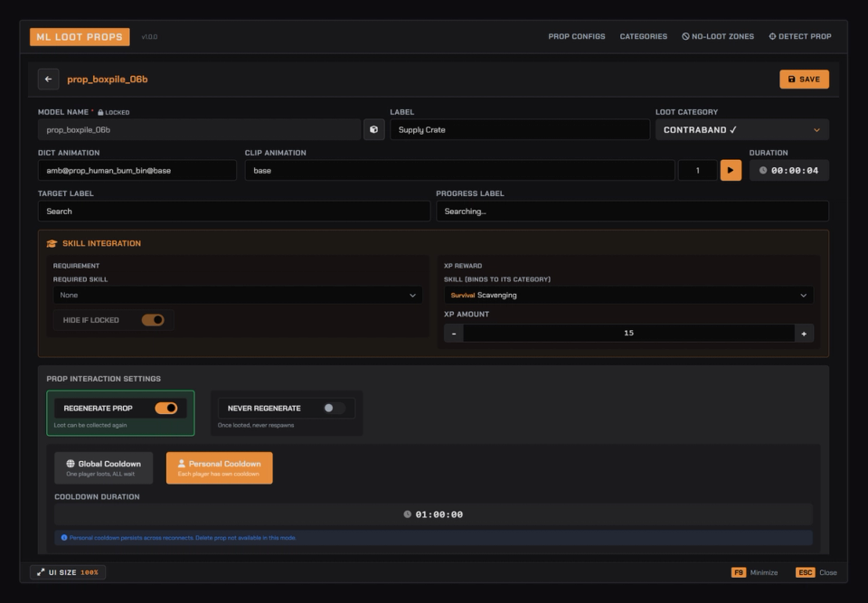Open the Detect Prop tab
Image resolution: width=868 pixels, height=603 pixels.
click(x=800, y=36)
